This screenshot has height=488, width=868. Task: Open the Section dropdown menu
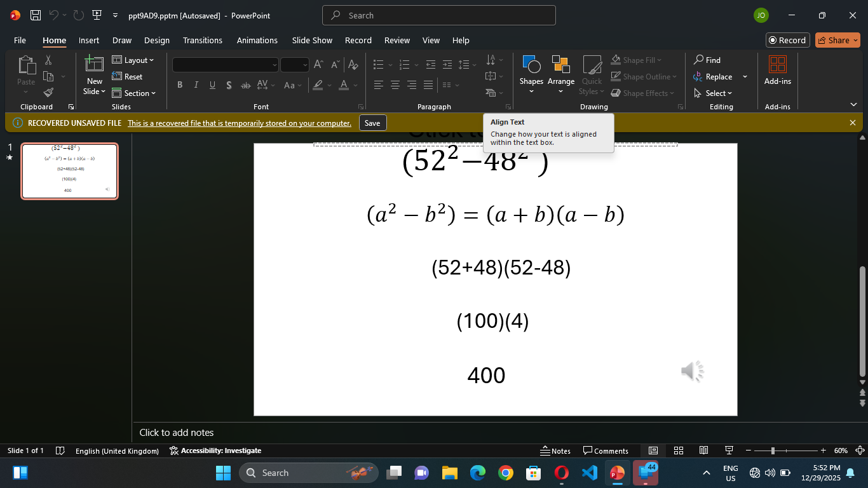[x=134, y=93]
